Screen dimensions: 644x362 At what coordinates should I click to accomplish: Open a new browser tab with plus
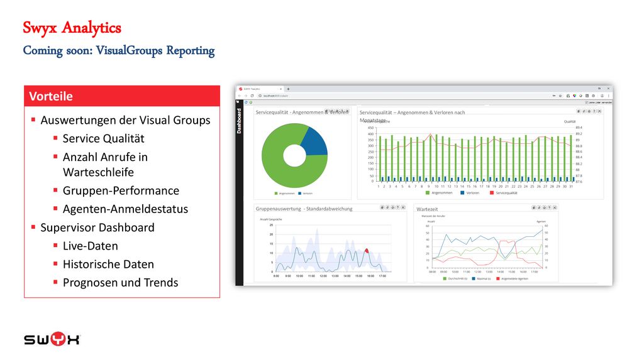tap(288, 89)
